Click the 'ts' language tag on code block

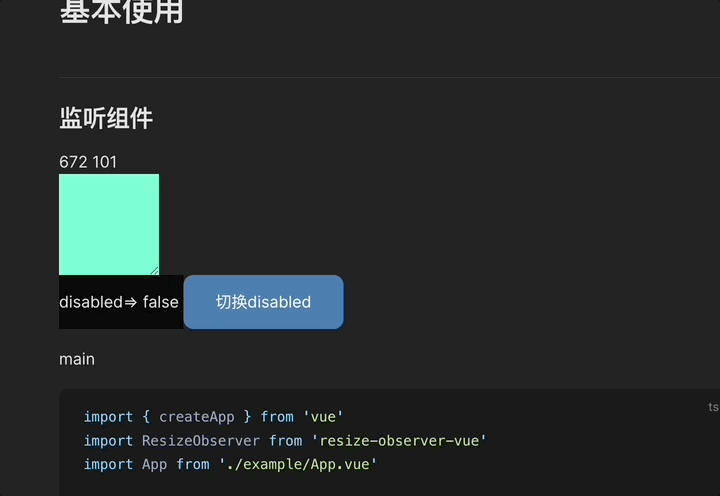coord(713,407)
